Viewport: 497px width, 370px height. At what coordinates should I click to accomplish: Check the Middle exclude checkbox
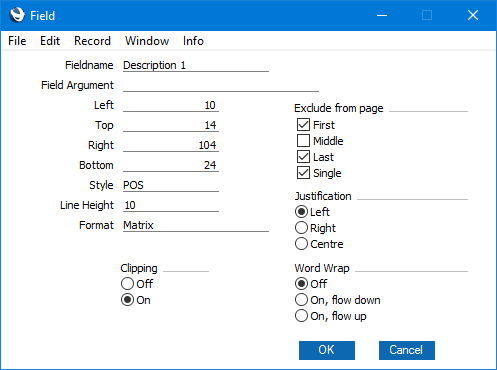coord(303,141)
